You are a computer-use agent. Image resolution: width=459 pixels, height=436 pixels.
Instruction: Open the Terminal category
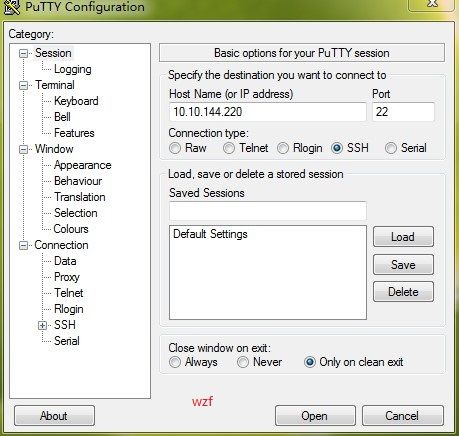(55, 85)
